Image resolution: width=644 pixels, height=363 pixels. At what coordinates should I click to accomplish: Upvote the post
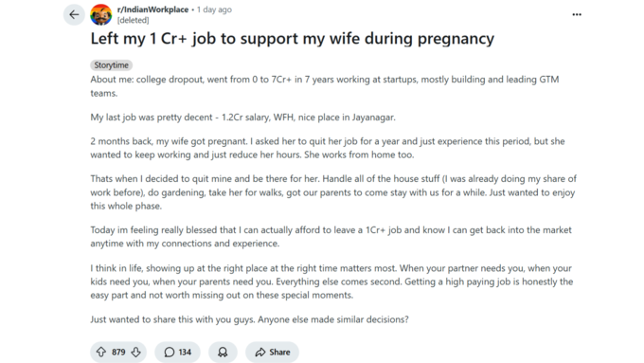click(101, 352)
